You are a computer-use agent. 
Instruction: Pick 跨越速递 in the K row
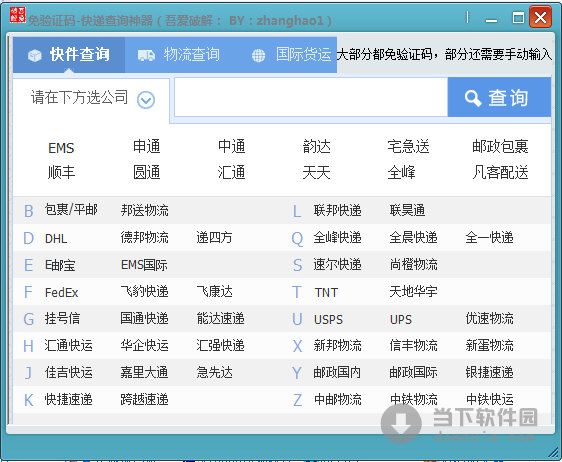[144, 399]
